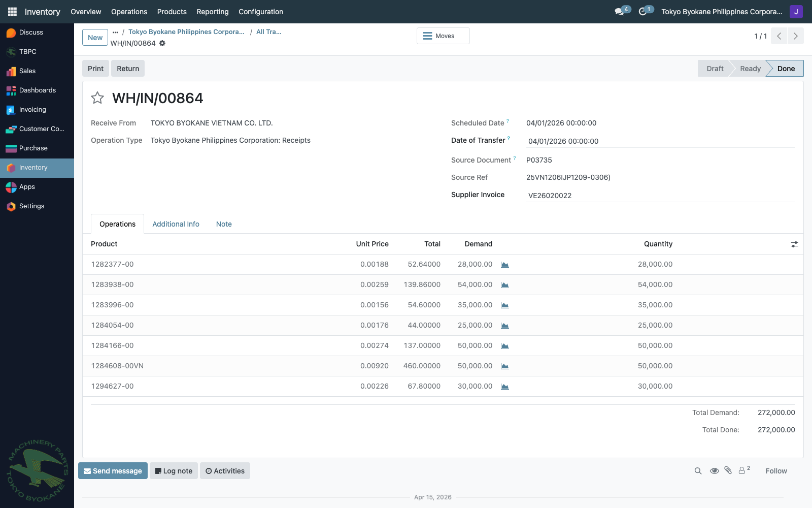Open Dashboards from the sidebar

coord(37,90)
